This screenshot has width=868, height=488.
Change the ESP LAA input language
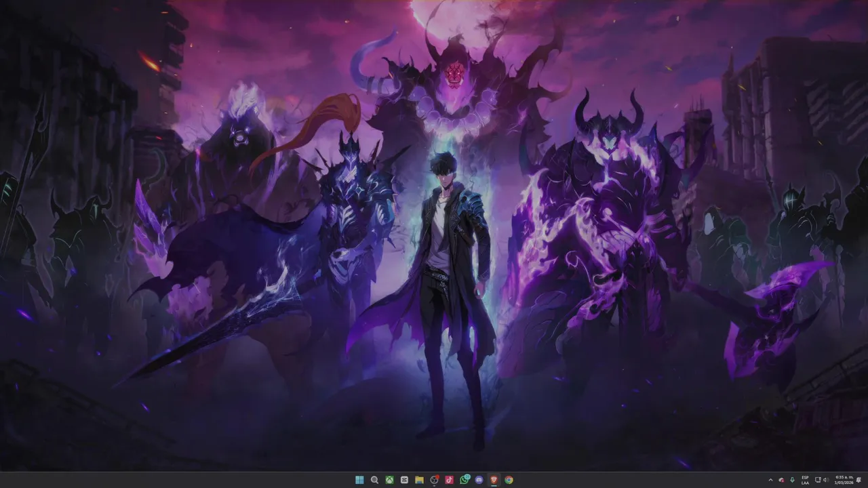805,480
